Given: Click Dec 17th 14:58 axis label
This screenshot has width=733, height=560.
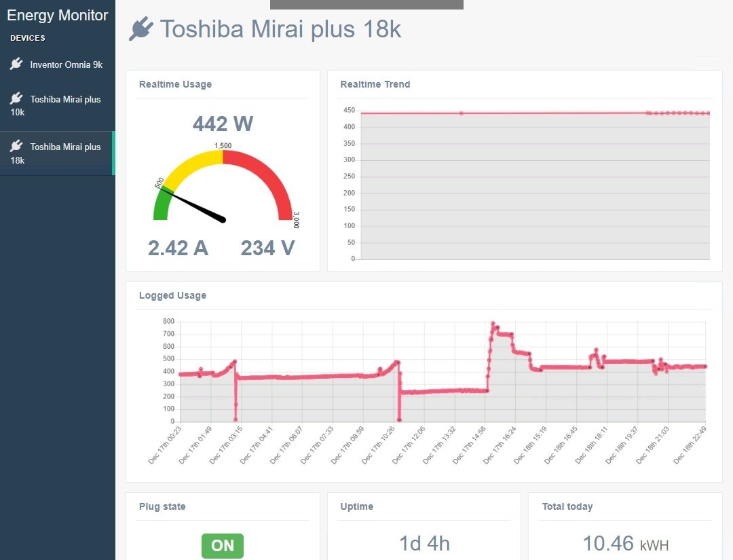Looking at the screenshot, I should 470,445.
